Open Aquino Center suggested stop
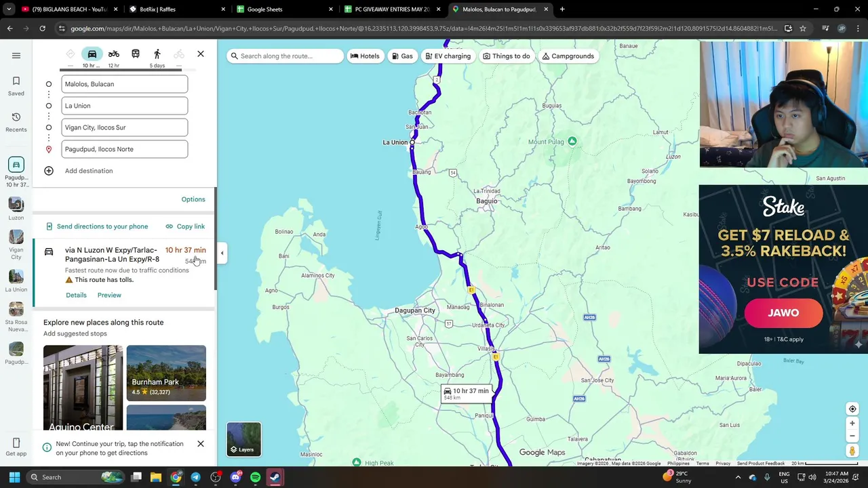The height and width of the screenshot is (488, 868). tap(83, 388)
